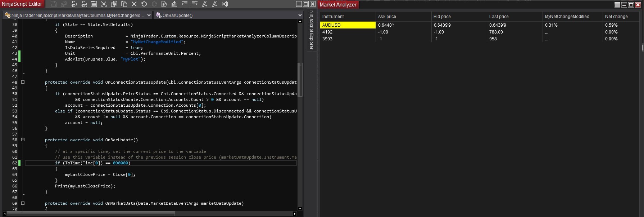Decrease line indent using outdent icon
This screenshot has height=217, width=644.
tap(185, 4)
